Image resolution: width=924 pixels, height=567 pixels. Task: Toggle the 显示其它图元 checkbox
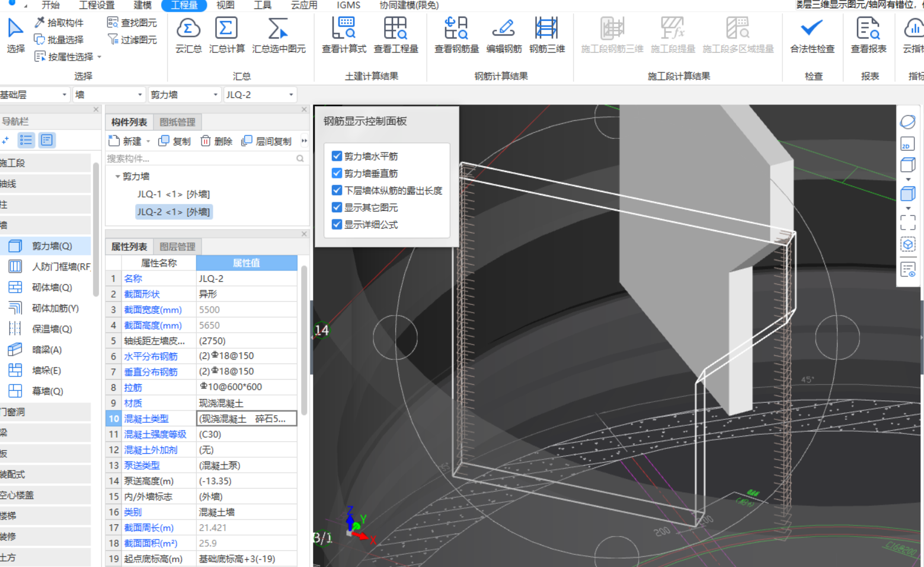coord(337,208)
